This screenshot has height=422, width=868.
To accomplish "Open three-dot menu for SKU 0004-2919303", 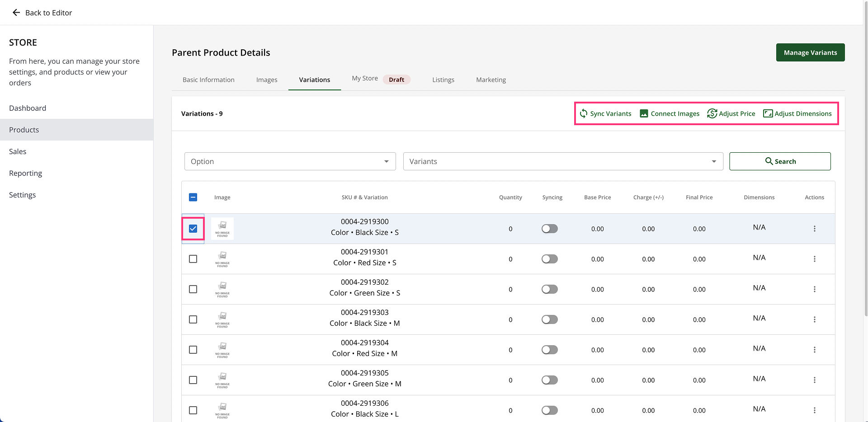I will (x=814, y=319).
